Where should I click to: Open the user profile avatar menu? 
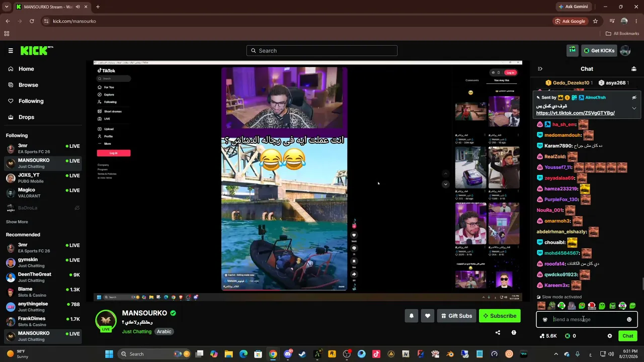tap(625, 51)
